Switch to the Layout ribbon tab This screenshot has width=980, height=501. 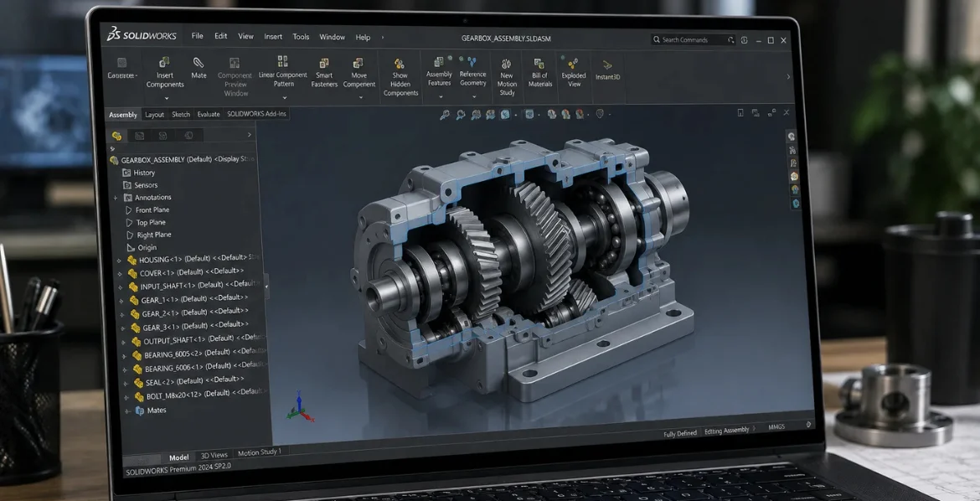(154, 115)
